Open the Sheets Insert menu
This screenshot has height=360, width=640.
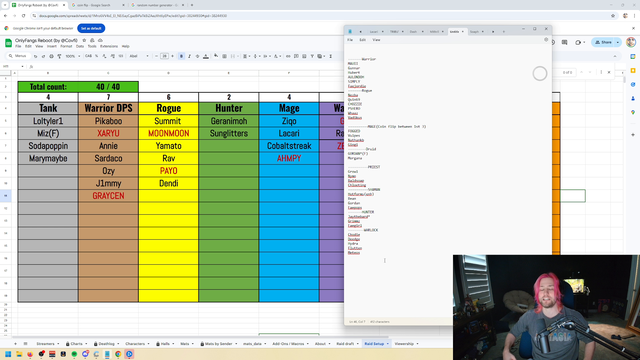tap(51, 47)
